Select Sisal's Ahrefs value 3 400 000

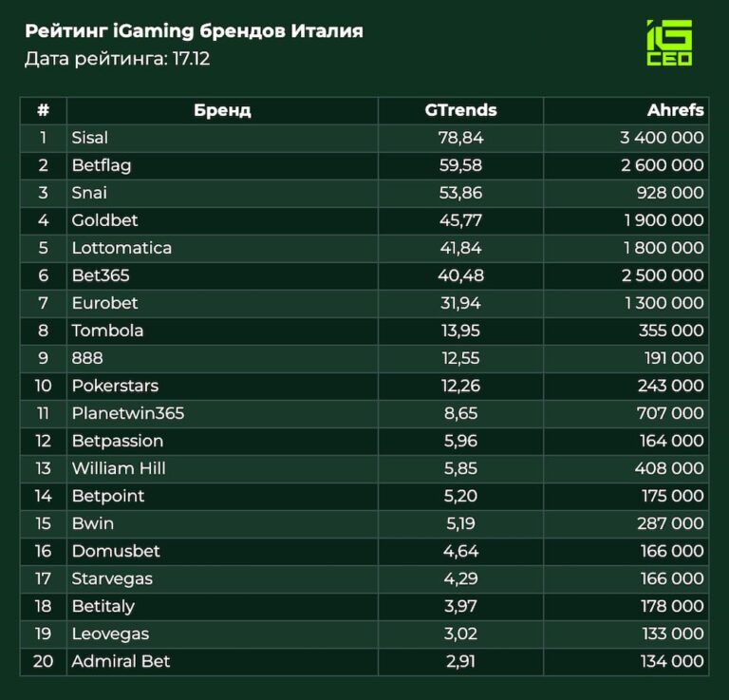(x=662, y=138)
